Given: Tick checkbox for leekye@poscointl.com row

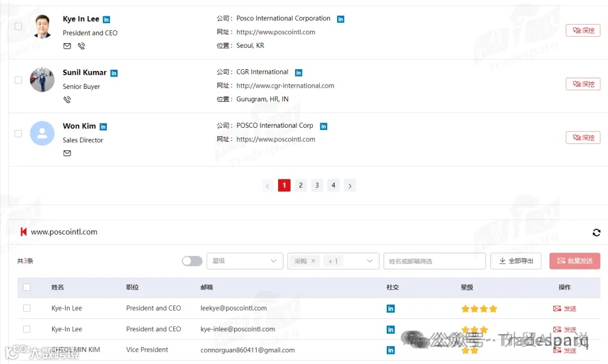Looking at the screenshot, I should 27,308.
